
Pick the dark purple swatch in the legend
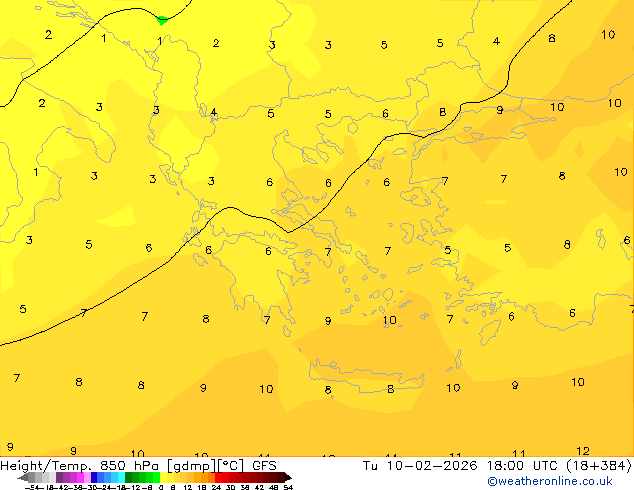pos(59,477)
